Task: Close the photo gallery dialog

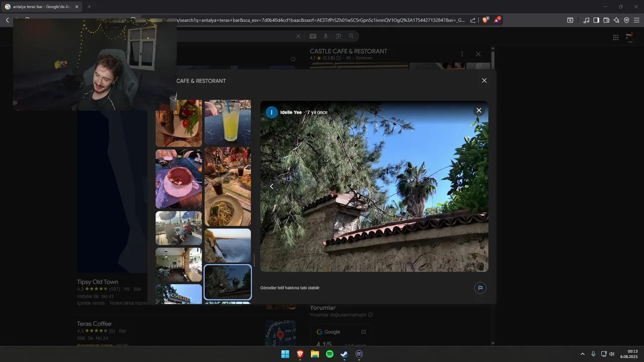Action: (x=484, y=80)
